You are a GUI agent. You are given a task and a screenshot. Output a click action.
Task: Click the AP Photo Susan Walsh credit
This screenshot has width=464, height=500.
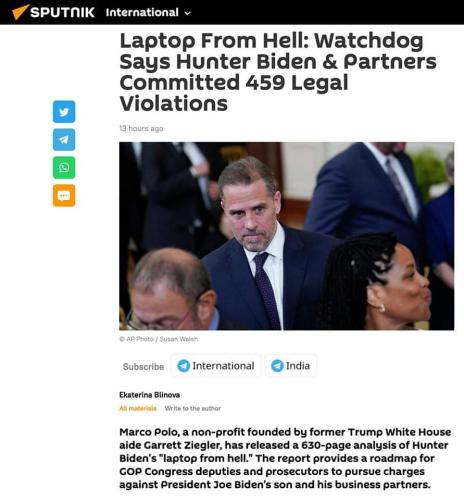click(x=159, y=339)
